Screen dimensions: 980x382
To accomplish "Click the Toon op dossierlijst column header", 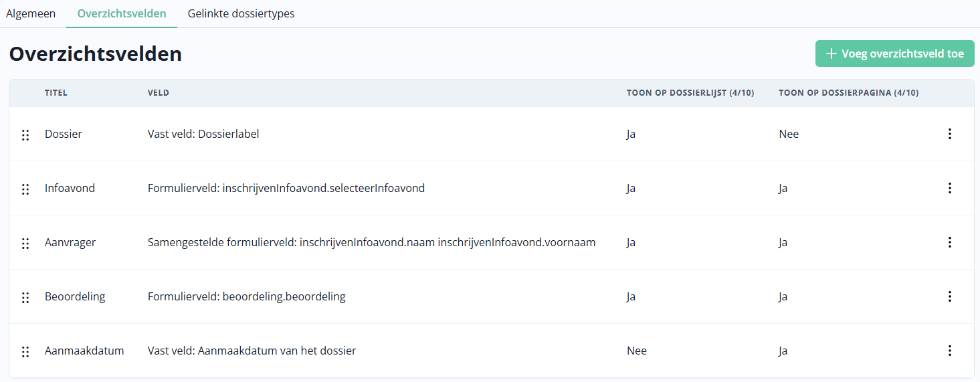I will pos(690,93).
